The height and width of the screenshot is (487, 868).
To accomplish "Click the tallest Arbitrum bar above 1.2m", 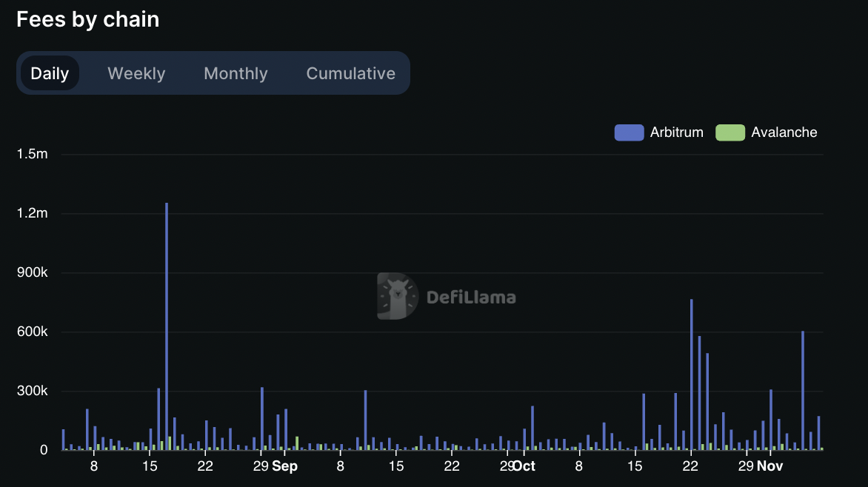I will click(167, 326).
